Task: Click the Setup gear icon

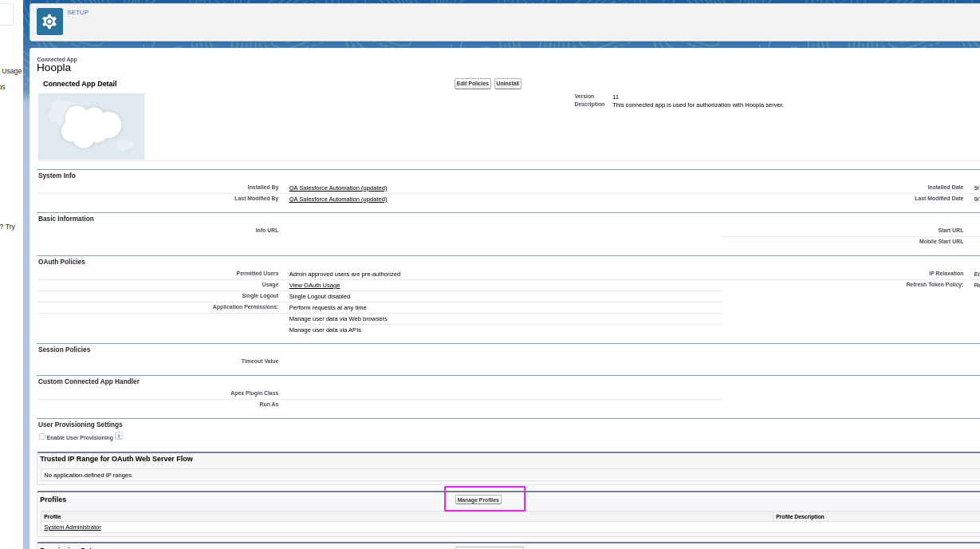Action: pos(49,22)
